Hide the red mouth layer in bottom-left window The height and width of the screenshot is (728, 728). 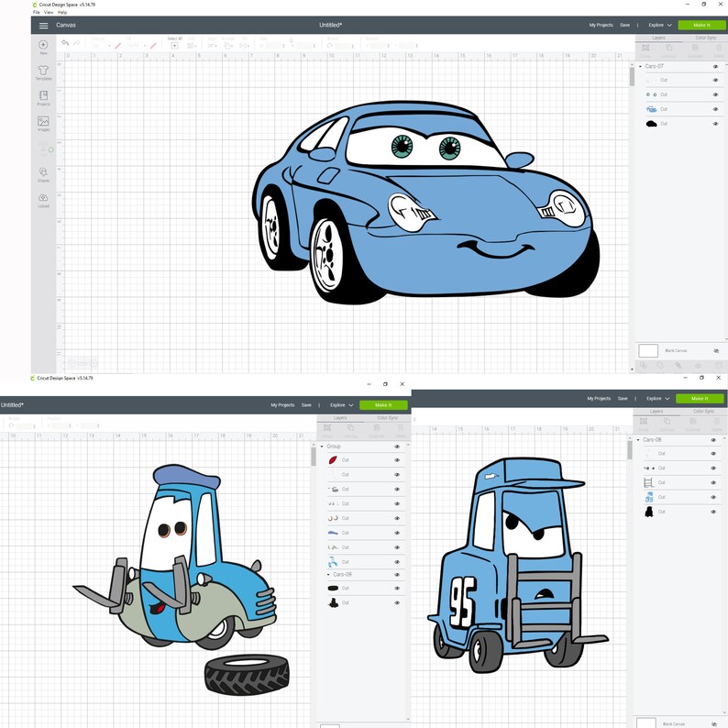click(x=397, y=460)
